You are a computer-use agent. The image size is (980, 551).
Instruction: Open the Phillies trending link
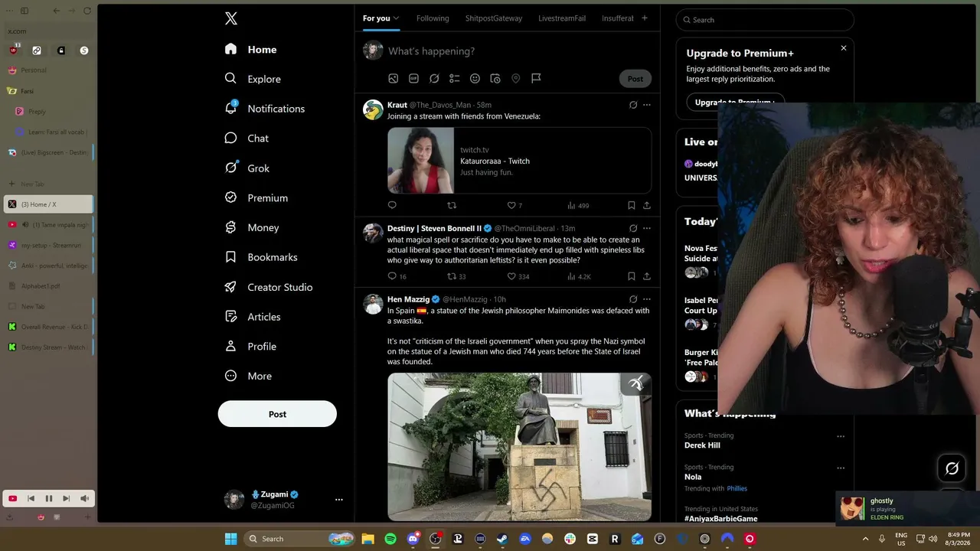point(737,488)
